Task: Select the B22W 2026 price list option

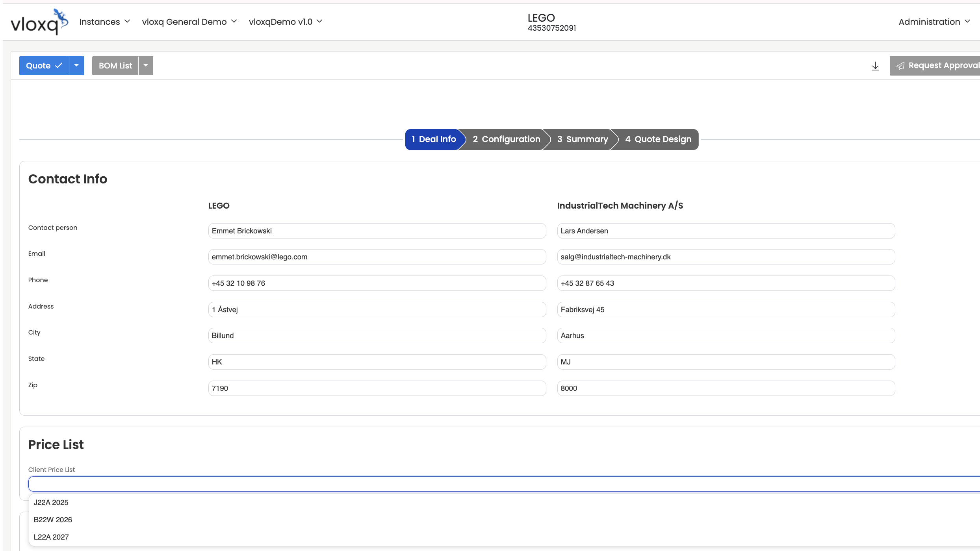Action: coord(53,520)
